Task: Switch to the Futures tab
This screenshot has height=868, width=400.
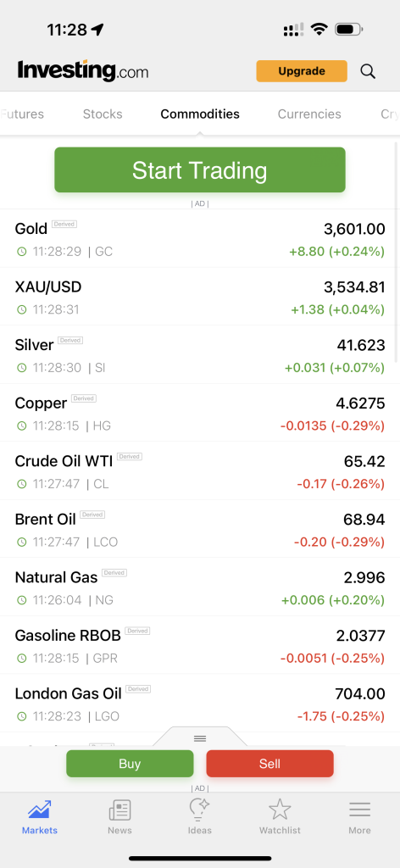Action: [x=22, y=114]
